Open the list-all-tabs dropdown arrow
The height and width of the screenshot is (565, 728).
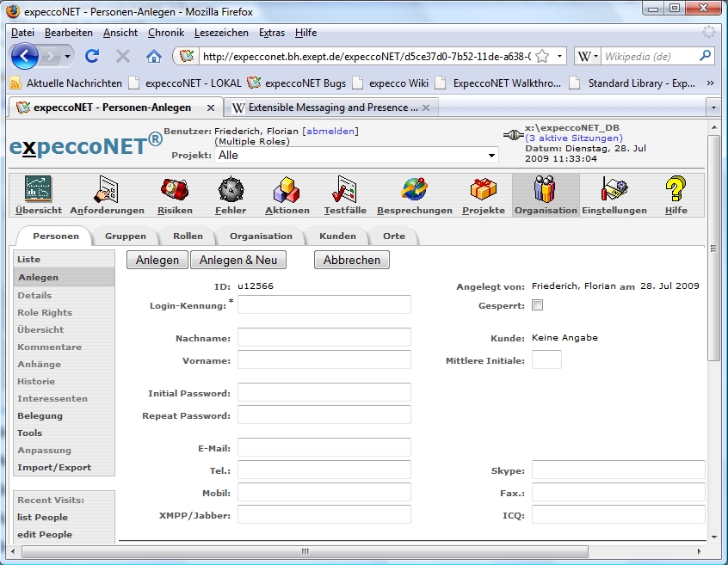(x=712, y=108)
